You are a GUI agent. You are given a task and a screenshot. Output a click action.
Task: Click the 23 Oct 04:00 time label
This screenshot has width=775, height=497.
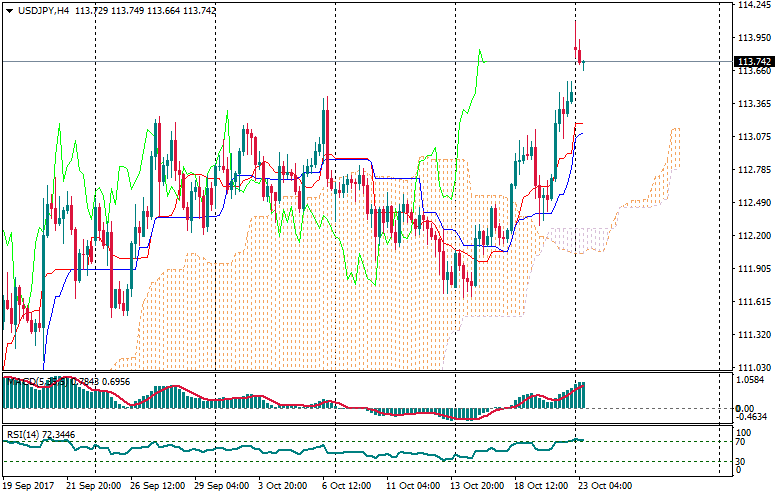(x=607, y=485)
